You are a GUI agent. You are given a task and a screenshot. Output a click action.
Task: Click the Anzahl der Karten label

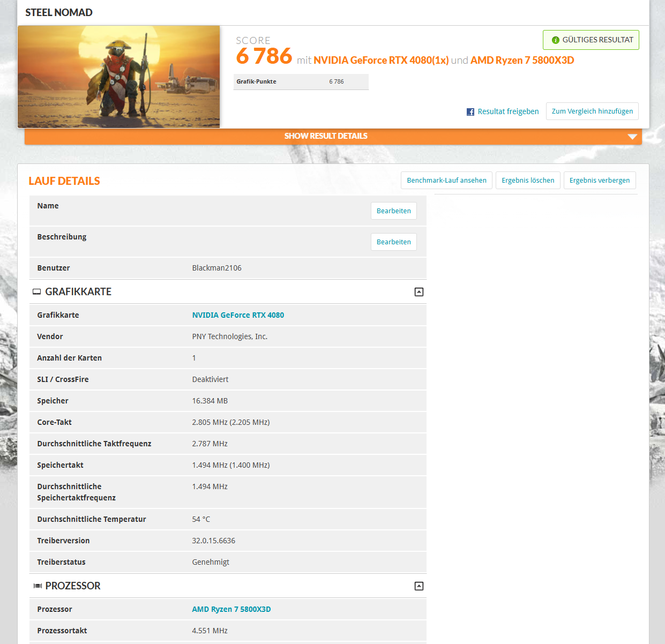point(70,358)
